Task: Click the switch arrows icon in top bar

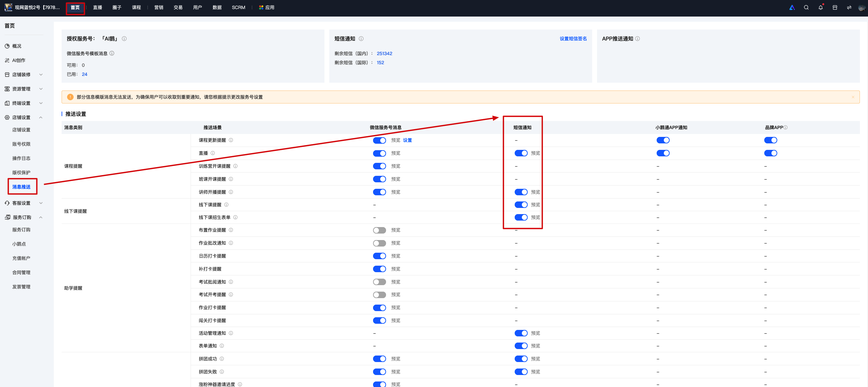Action: [849, 7]
